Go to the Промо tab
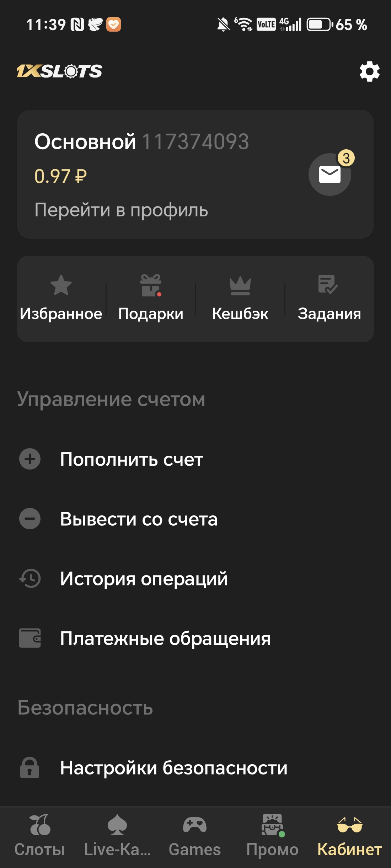 [x=272, y=835]
